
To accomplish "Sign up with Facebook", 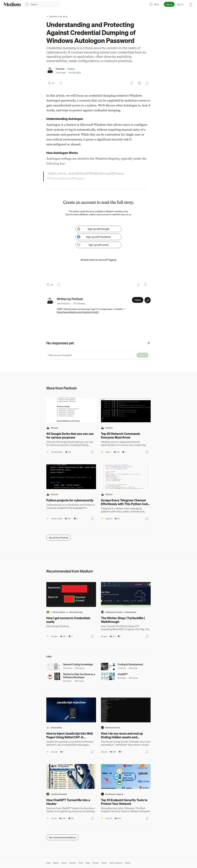I will click(x=98, y=237).
